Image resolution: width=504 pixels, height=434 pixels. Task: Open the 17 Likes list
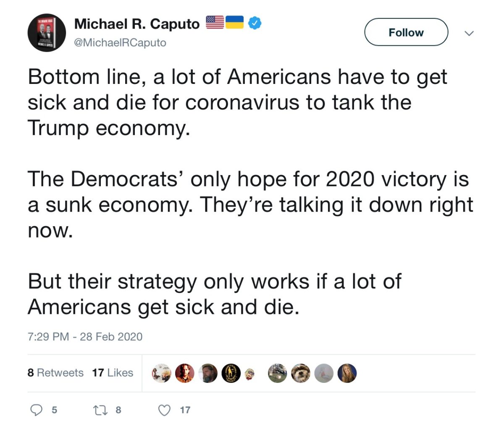click(x=113, y=373)
